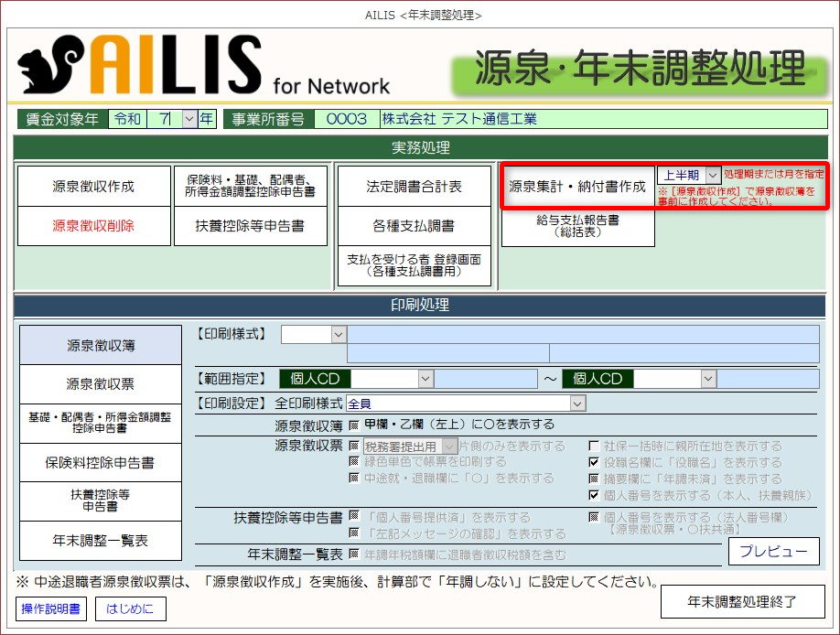This screenshot has width=840, height=635.
Task: Enable 社保一括時に親所在地を表示する checkbox
Action: [x=593, y=447]
